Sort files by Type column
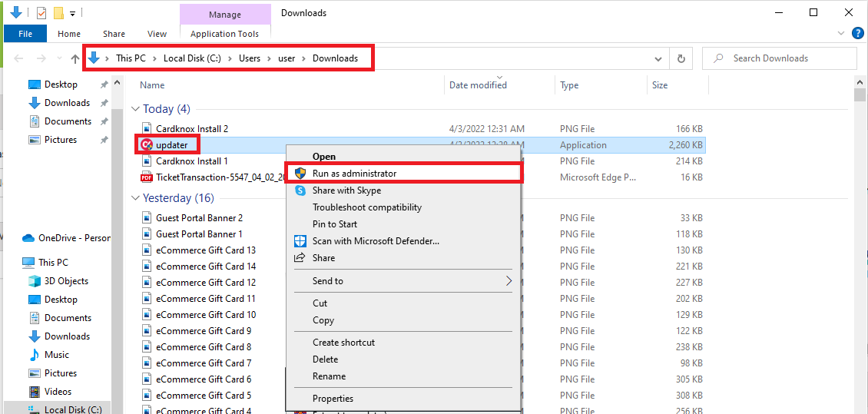868x414 pixels. (569, 85)
